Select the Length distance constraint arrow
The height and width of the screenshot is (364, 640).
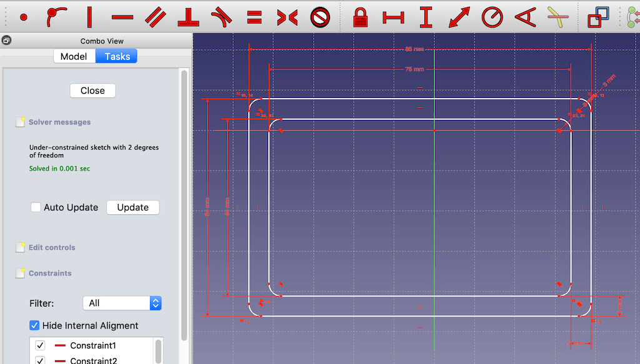[459, 17]
